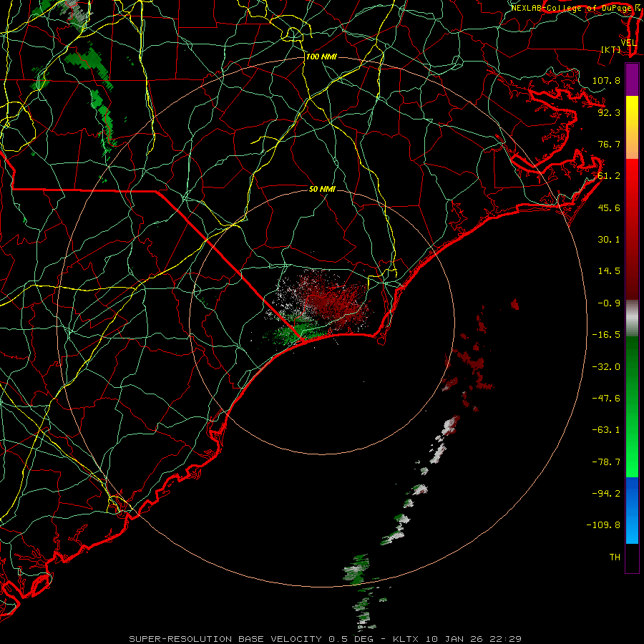Click the -0.9 legend value
The image size is (644, 644).
coord(609,303)
